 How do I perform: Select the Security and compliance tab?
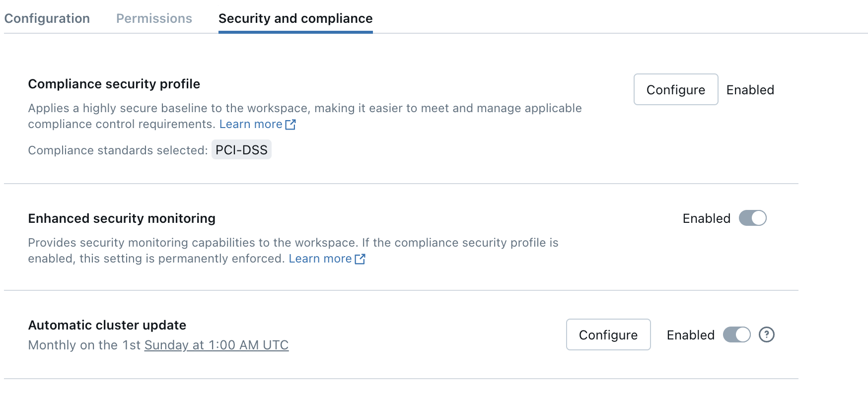295,18
